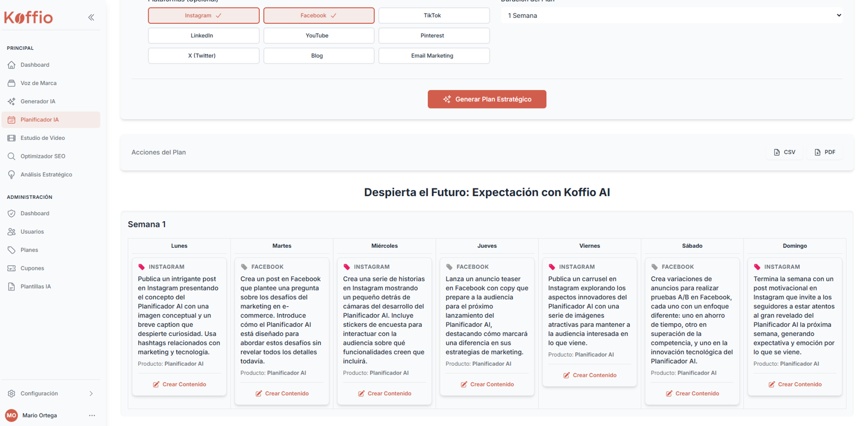Expand Configuración with the chevron arrow
Image resolution: width=868 pixels, height=426 pixels.
pos(91,393)
